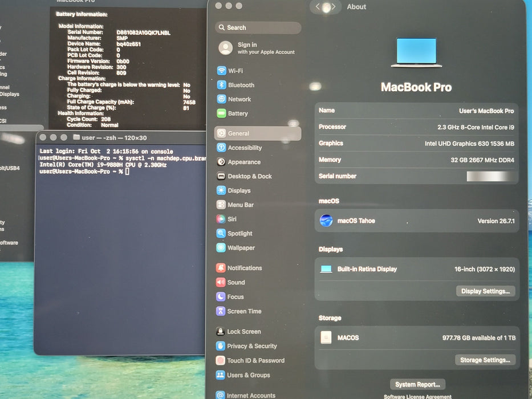This screenshot has height=399, width=532.
Task: Click Firmware Version 0b00 value
Action: coord(123,62)
